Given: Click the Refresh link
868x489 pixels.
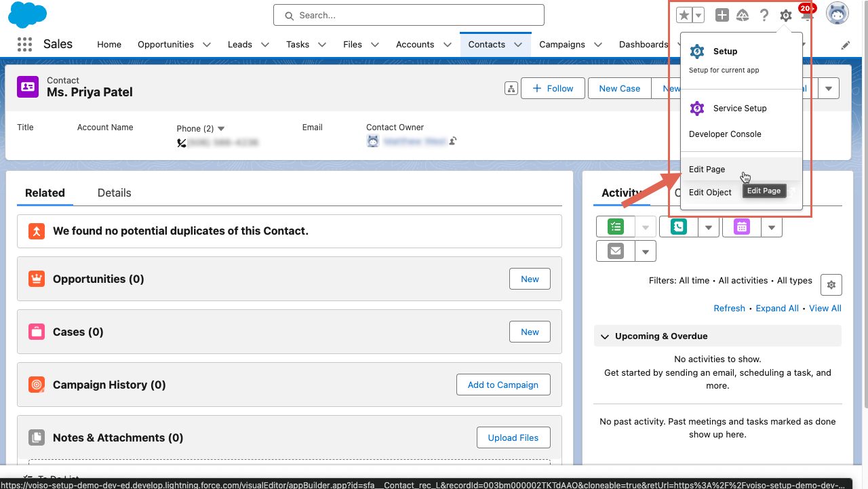Looking at the screenshot, I should click(x=729, y=308).
